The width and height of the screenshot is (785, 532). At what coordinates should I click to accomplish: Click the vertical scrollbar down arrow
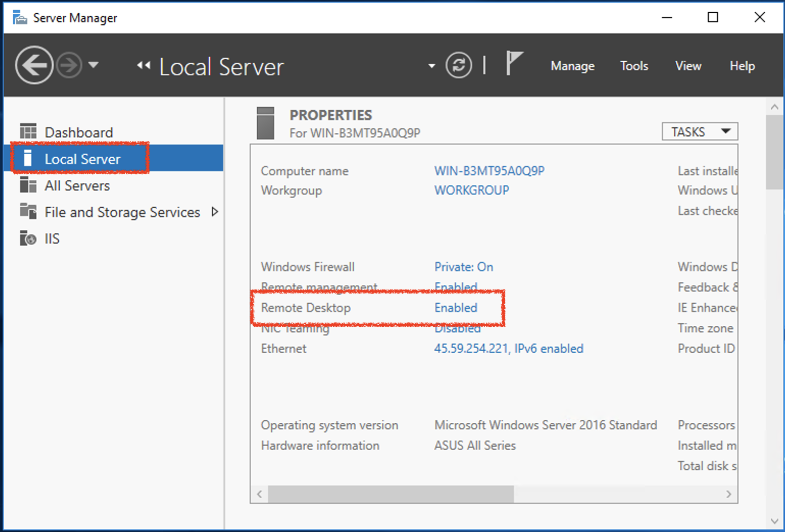click(774, 521)
